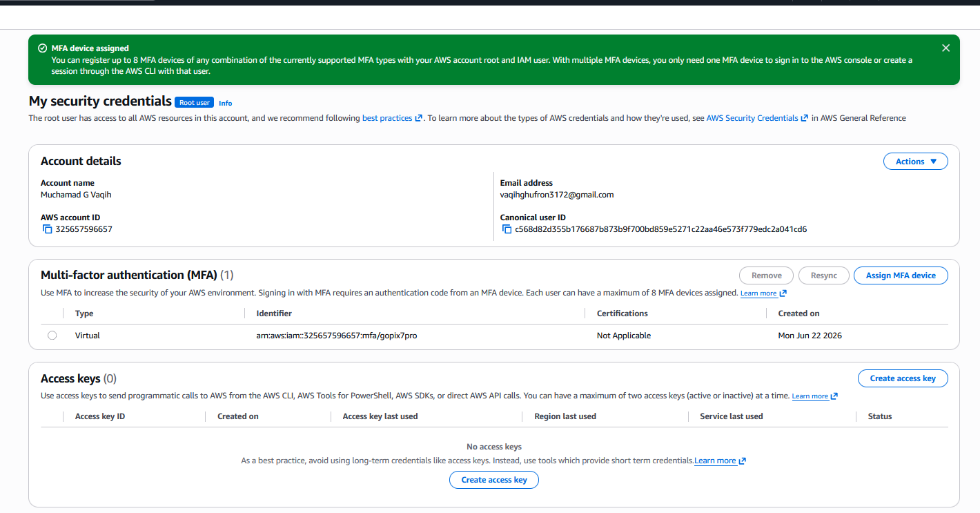The width and height of the screenshot is (980, 513).
Task: Select the Virtual MFA device radio button
Action: point(52,336)
